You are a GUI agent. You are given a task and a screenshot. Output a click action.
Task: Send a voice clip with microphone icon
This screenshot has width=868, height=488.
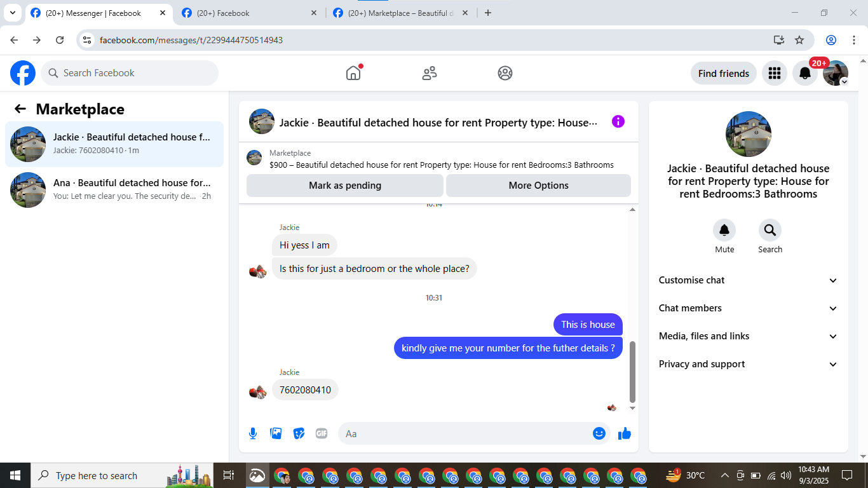coord(253,433)
